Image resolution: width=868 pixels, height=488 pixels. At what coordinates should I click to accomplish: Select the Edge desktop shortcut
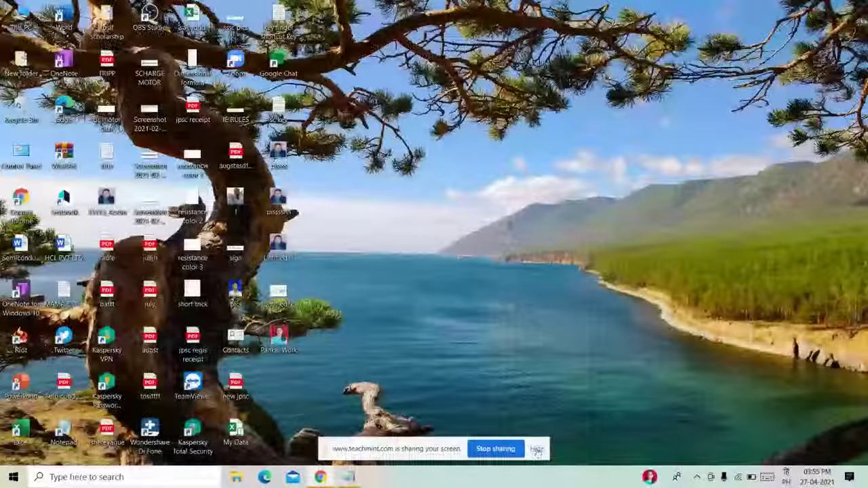click(64, 110)
